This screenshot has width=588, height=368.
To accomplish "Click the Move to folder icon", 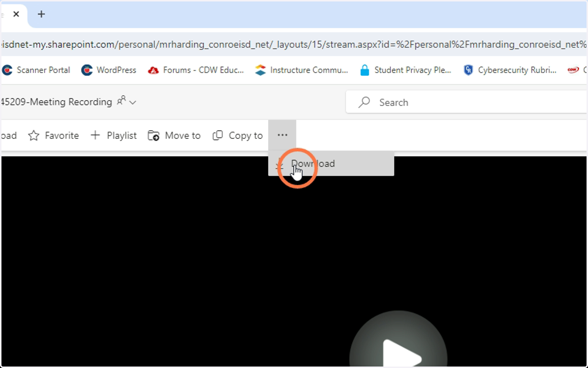I will (153, 135).
